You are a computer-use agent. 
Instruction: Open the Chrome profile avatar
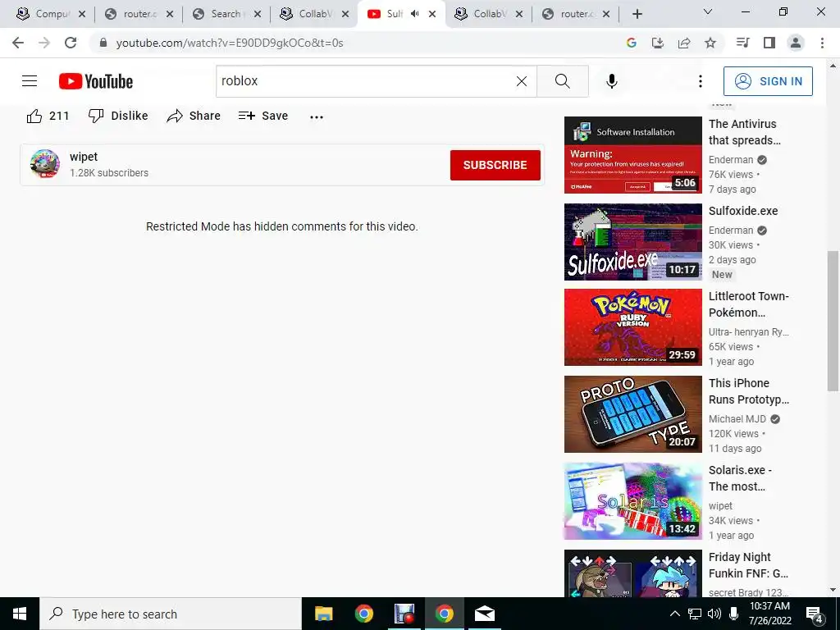pos(796,43)
